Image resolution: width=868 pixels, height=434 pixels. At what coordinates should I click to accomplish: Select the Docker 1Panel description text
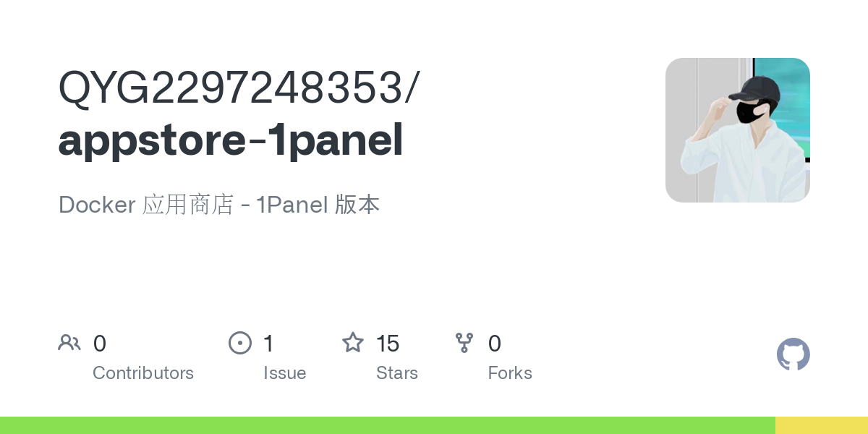(x=219, y=205)
